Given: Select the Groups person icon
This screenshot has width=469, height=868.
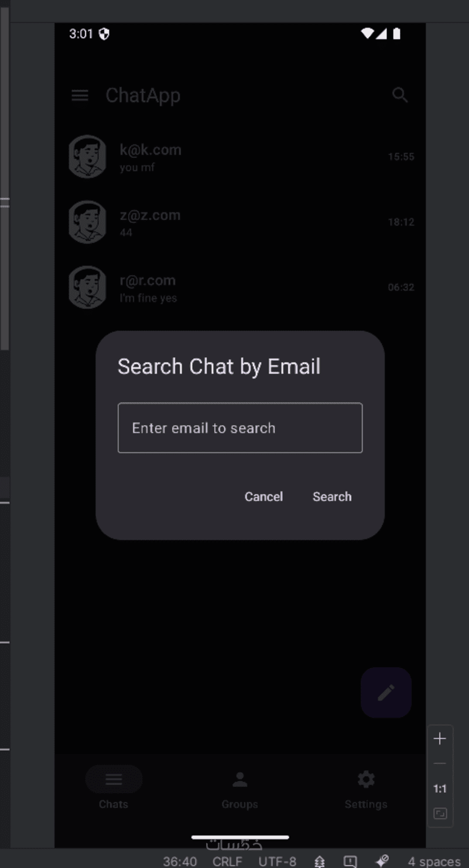Looking at the screenshot, I should (x=239, y=779).
